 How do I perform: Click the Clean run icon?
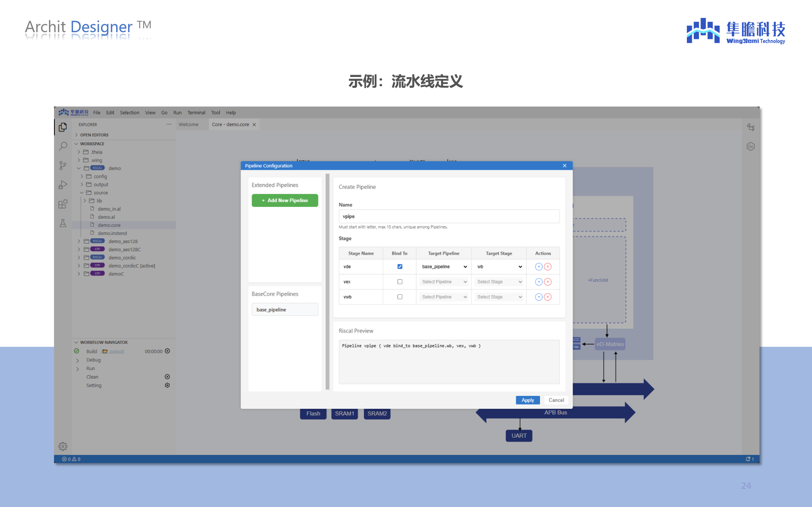pos(168,377)
